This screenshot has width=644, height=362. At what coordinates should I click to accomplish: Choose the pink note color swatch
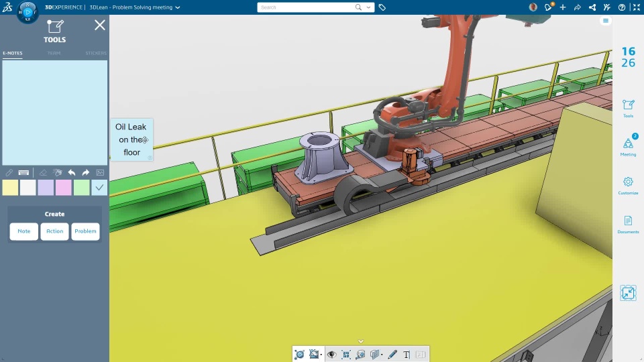64,188
